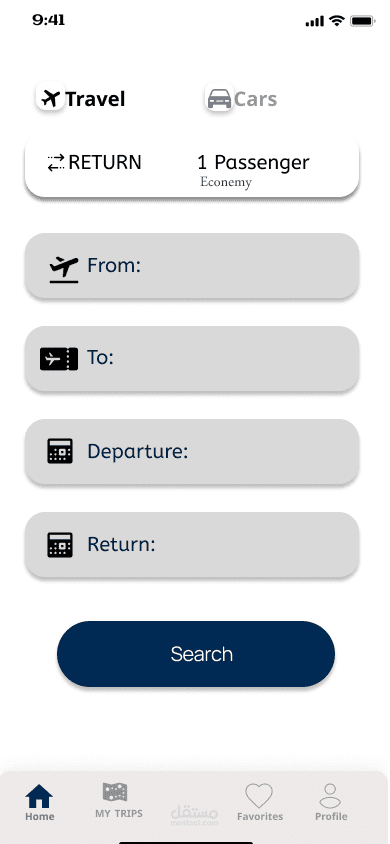Viewport: 390px width, 844px height.
Task: Tap the round-trip arrows icon next to RETURN
Action: click(56, 163)
